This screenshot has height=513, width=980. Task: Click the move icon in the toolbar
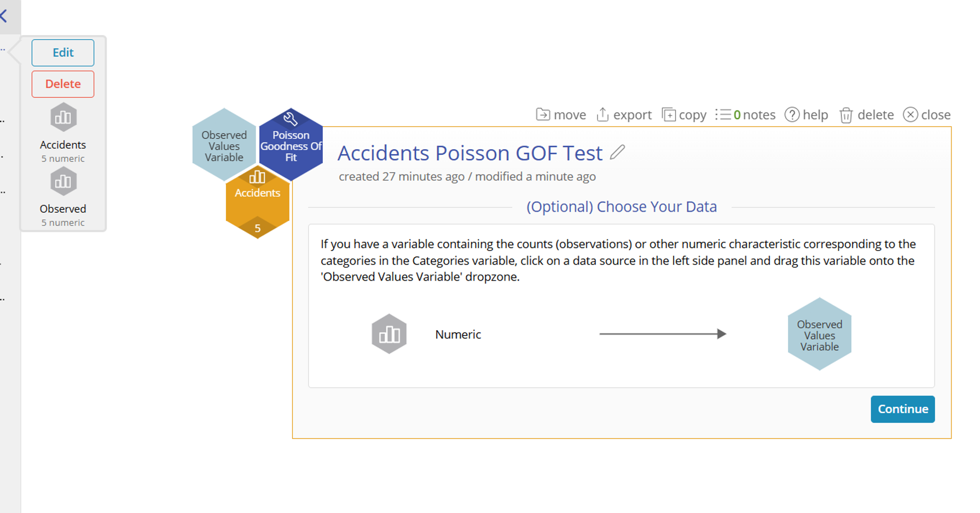pyautogui.click(x=542, y=115)
